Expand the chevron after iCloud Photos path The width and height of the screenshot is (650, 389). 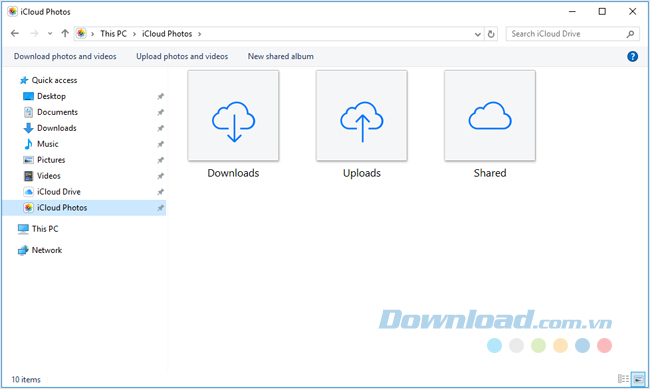(199, 34)
